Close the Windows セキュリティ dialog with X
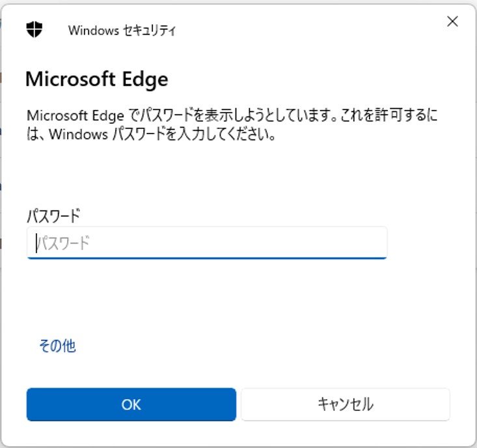 (x=452, y=21)
